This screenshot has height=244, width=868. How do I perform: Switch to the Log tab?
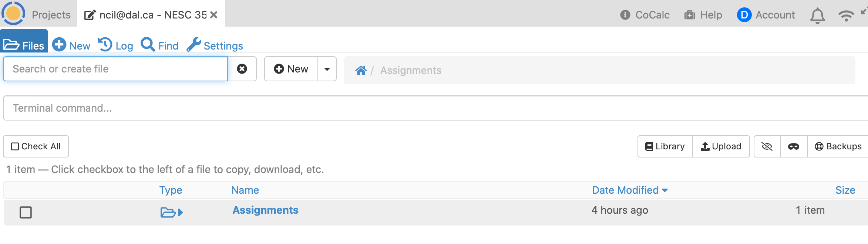pyautogui.click(x=116, y=45)
